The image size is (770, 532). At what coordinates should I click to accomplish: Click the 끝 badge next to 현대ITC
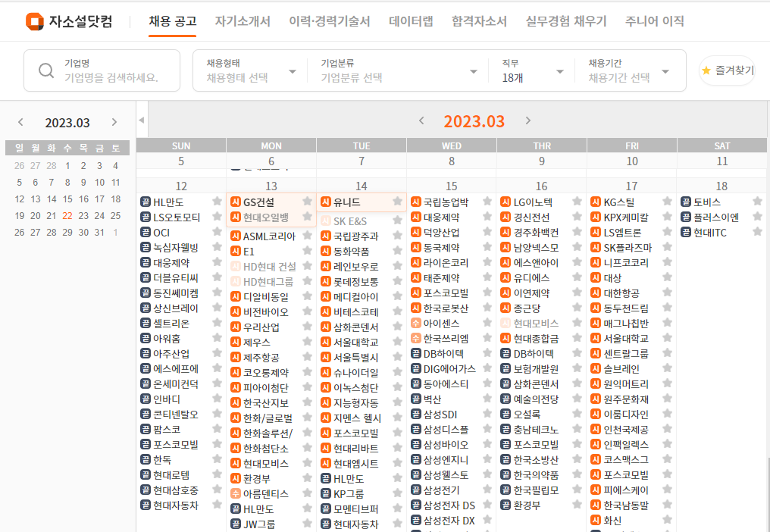[686, 233]
